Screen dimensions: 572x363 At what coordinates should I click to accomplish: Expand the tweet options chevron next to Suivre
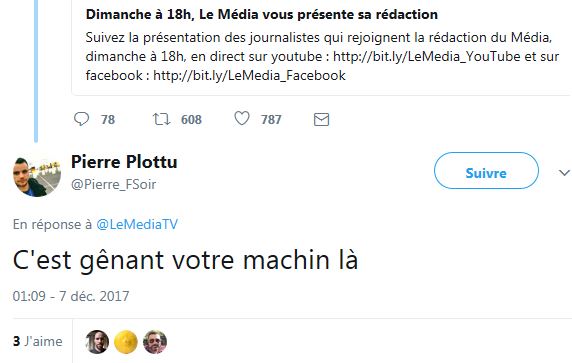[x=564, y=173]
